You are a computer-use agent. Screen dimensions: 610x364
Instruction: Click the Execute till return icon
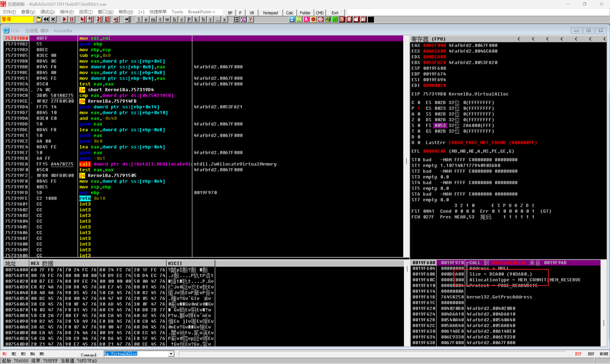tap(116, 19)
